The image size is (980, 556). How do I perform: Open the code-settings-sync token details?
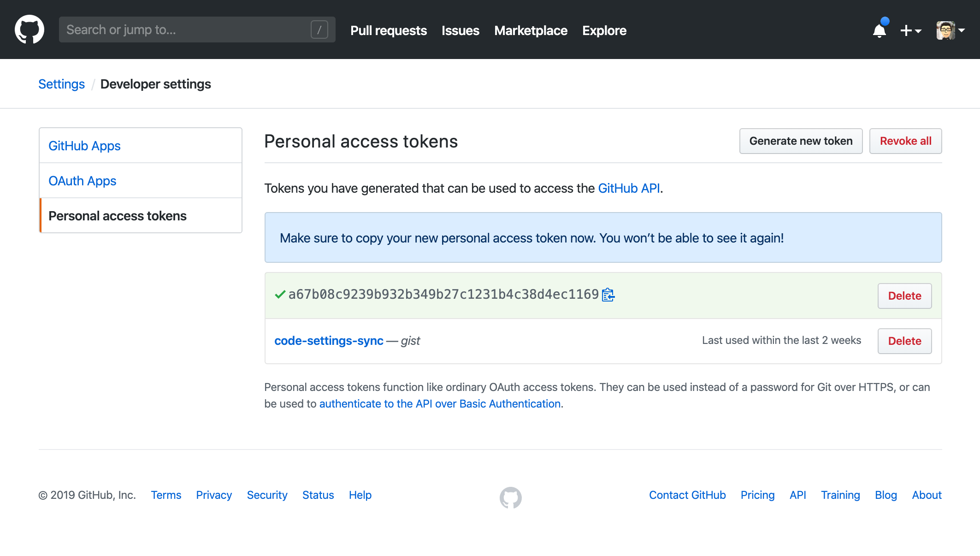(x=329, y=341)
